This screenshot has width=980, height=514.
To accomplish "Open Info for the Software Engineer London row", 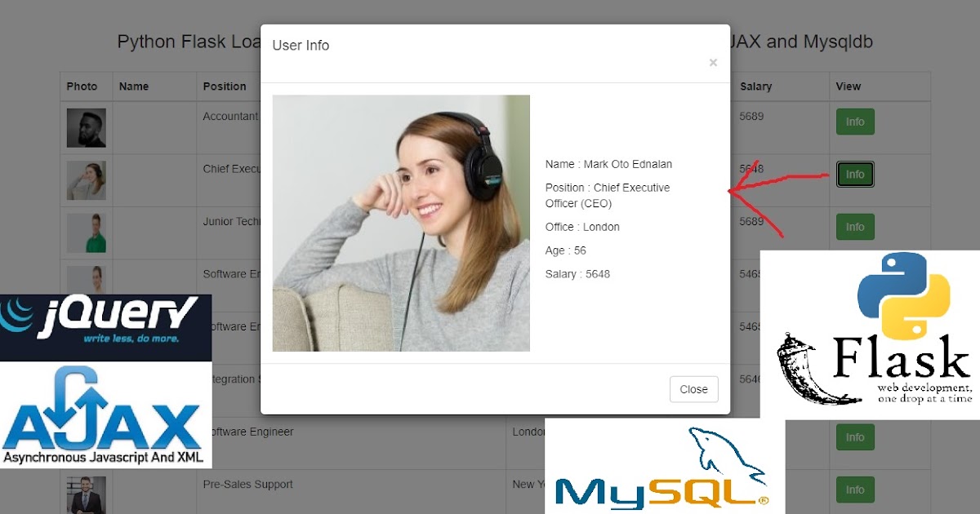I will [855, 437].
